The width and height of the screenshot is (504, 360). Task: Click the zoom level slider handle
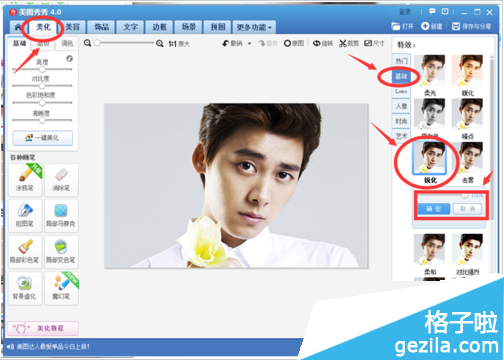click(x=97, y=43)
